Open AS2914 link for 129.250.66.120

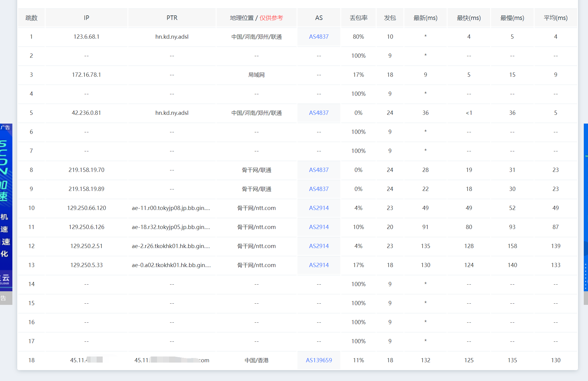tap(319, 208)
